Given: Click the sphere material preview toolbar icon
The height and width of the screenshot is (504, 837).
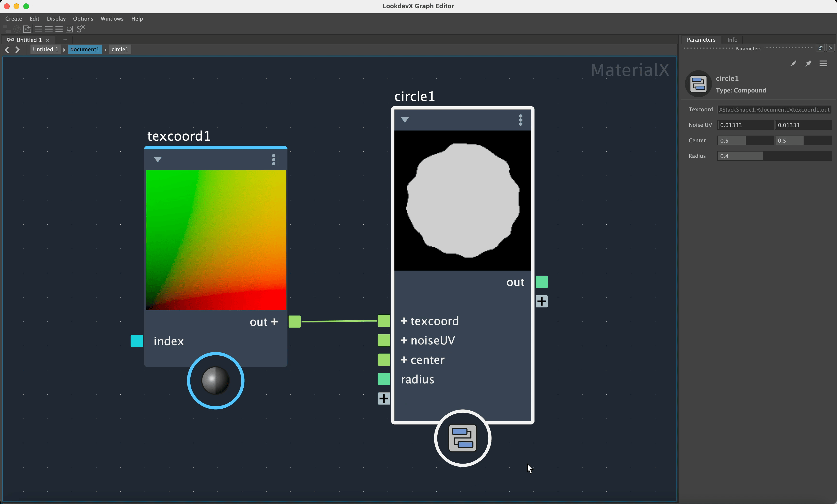Looking at the screenshot, I should (x=69, y=29).
